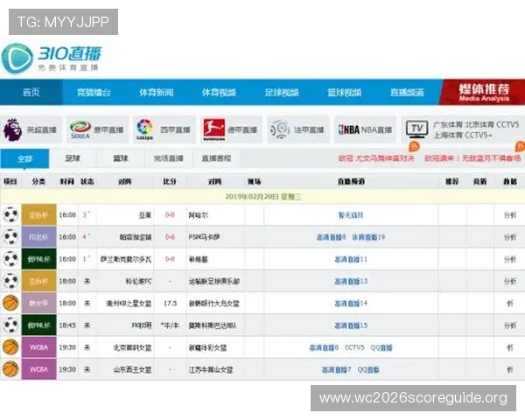Open 体育新闻 menu item
Viewport: 525px width, 420px height.
pos(157,93)
